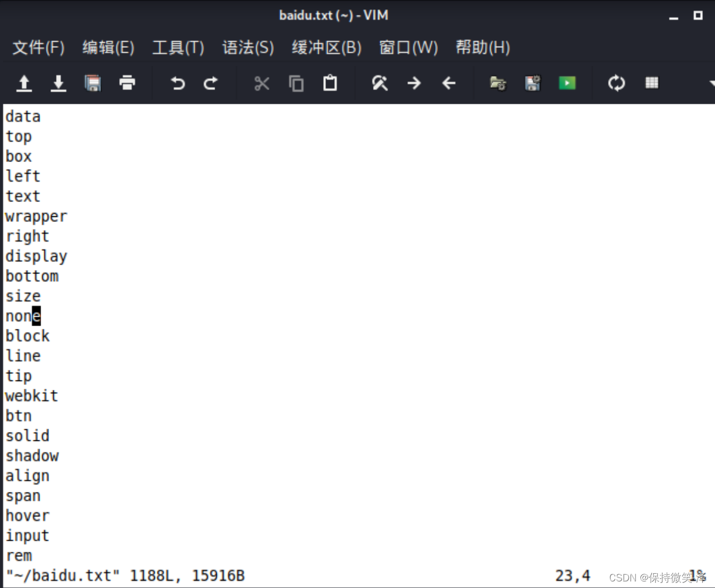Click the load session icon
715x588 pixels.
498,83
